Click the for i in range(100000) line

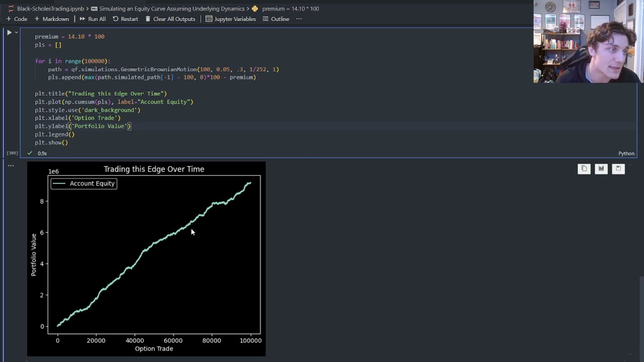[x=72, y=61]
